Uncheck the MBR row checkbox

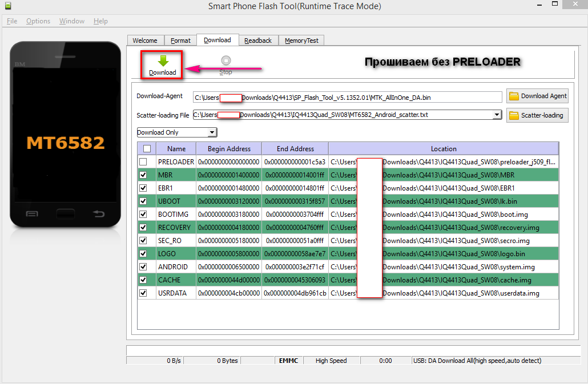tap(143, 175)
